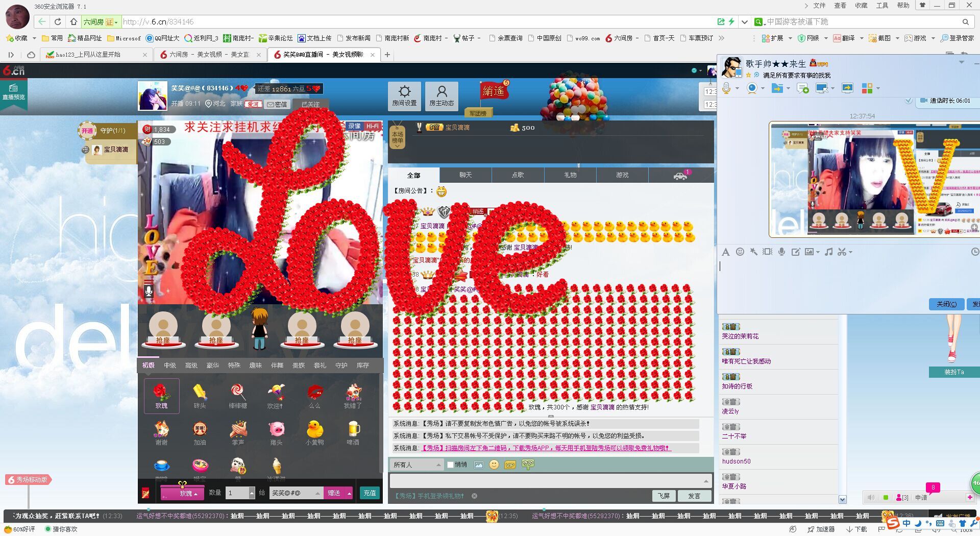
Task: Open QQ font settings A icon
Action: (725, 252)
